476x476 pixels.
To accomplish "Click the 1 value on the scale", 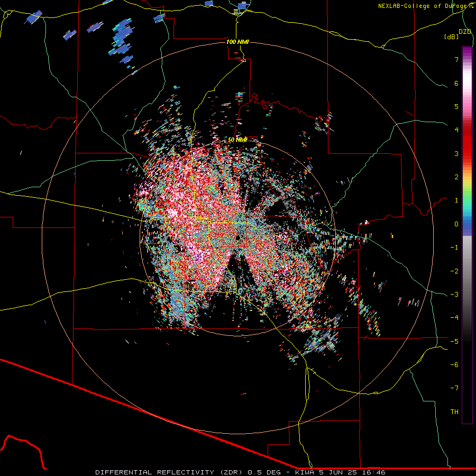I will (456, 200).
